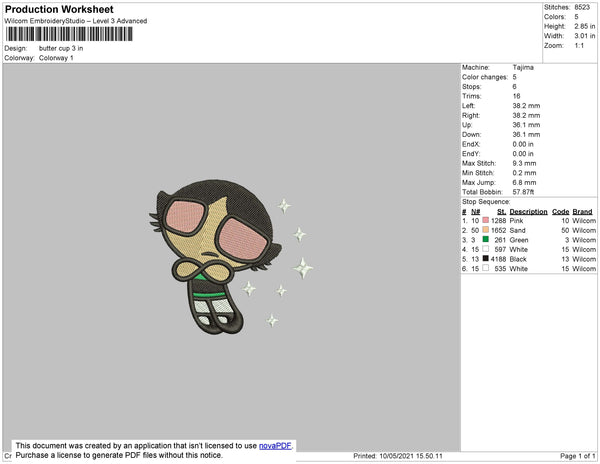Screen dimensions: 600x464
Task: Click the Pink color swatch in stop 1
Action: 486,220
